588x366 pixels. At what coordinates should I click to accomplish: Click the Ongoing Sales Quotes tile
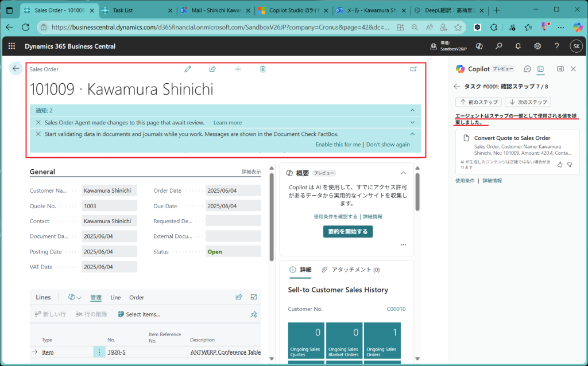pos(306,341)
